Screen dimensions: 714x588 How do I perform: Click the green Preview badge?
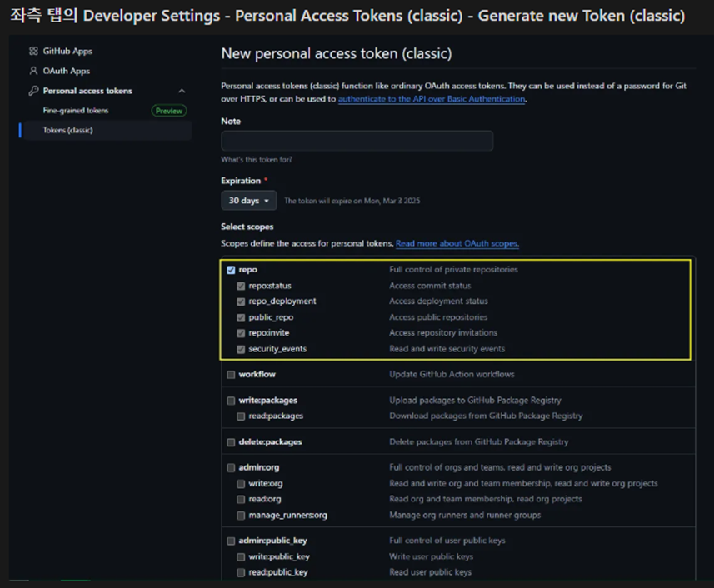coord(169,111)
